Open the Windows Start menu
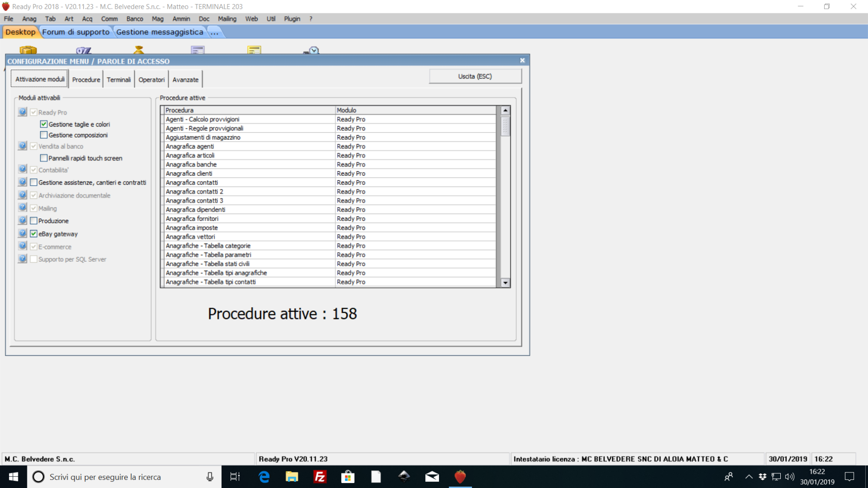 coord(13,477)
